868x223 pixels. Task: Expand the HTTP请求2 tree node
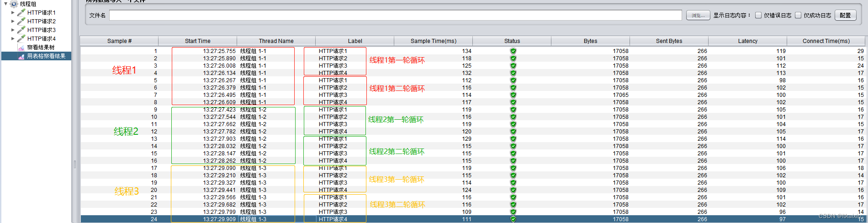pyautogui.click(x=13, y=21)
